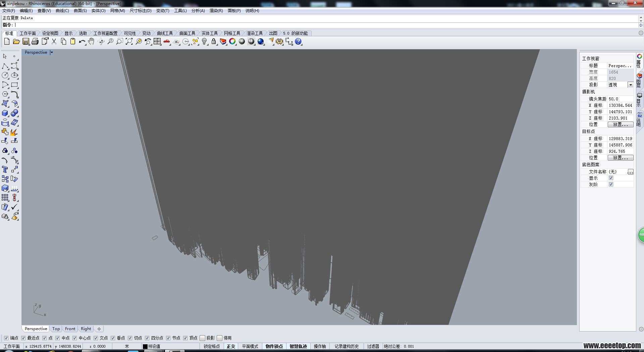Click the target point 放置 button
The height and width of the screenshot is (352, 644).
coord(621,158)
